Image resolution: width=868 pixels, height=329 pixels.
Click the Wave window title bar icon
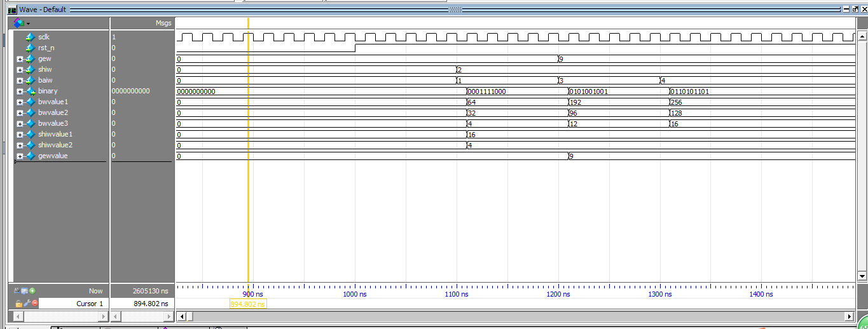pyautogui.click(x=12, y=10)
